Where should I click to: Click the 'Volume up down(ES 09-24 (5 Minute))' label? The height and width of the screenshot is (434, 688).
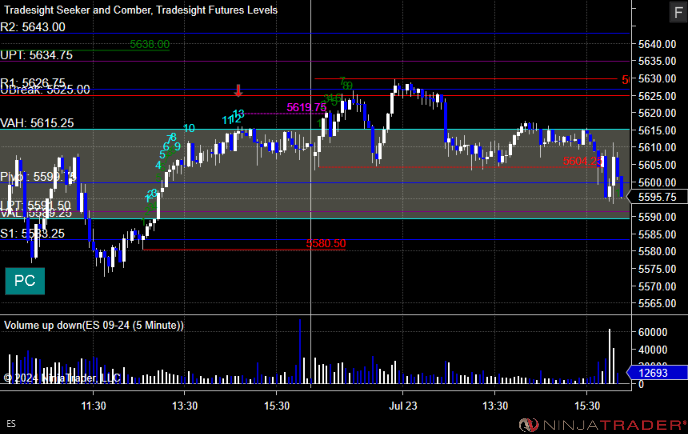[x=94, y=325]
